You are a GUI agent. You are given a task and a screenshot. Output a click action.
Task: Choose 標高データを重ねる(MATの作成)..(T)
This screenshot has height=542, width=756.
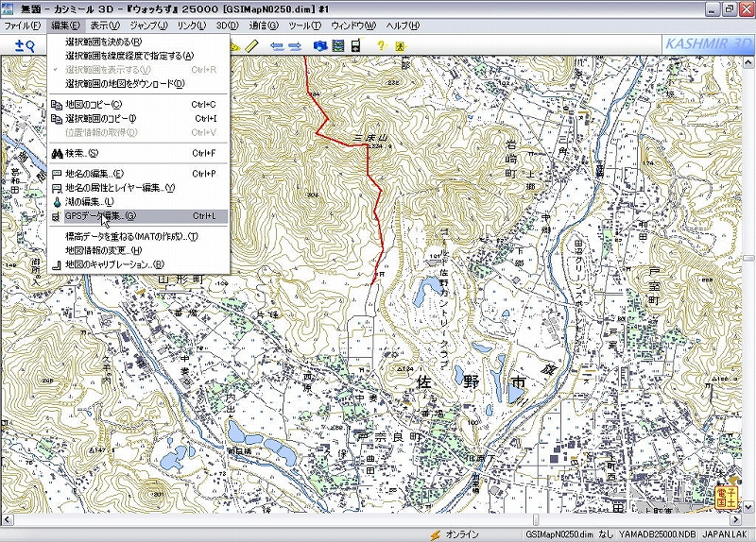click(x=138, y=237)
